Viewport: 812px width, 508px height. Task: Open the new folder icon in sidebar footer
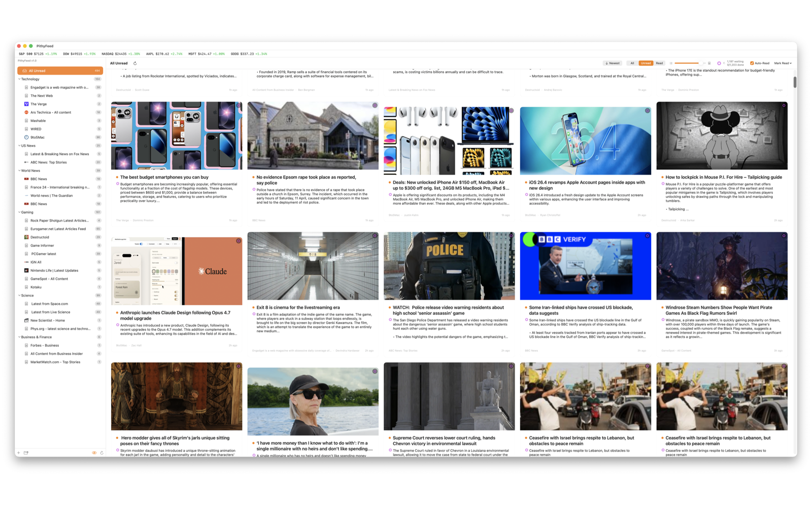point(26,453)
